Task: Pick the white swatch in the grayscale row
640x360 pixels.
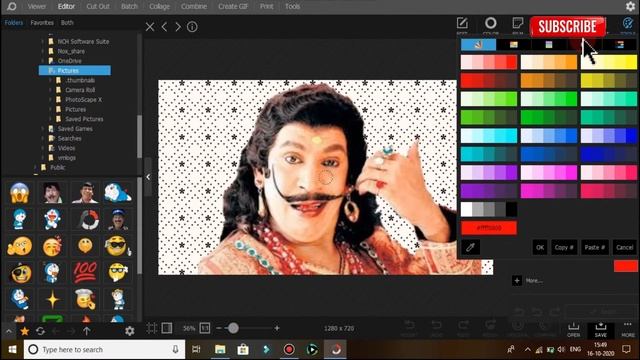Action: click(x=467, y=209)
